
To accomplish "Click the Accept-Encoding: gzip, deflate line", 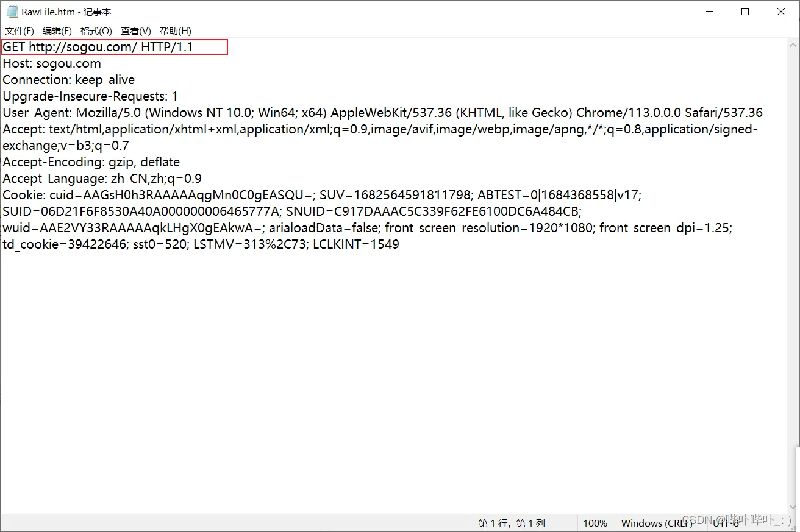I will coord(91,162).
